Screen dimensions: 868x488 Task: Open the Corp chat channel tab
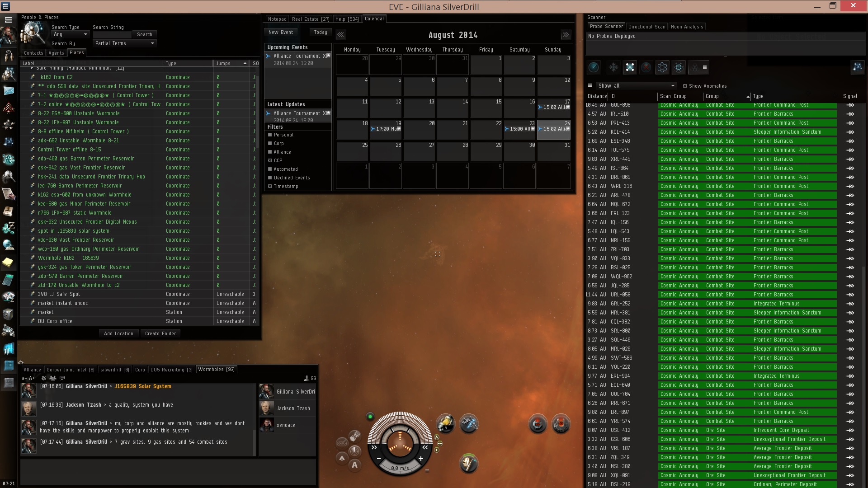tap(140, 370)
